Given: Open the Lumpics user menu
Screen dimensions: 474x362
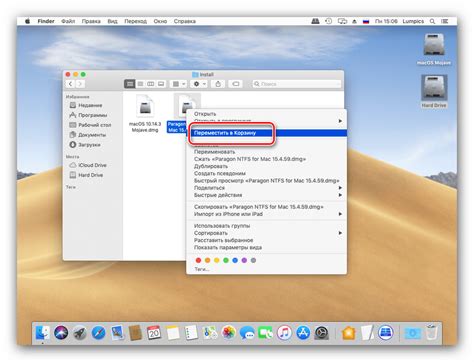Looking at the screenshot, I should pyautogui.click(x=413, y=21).
